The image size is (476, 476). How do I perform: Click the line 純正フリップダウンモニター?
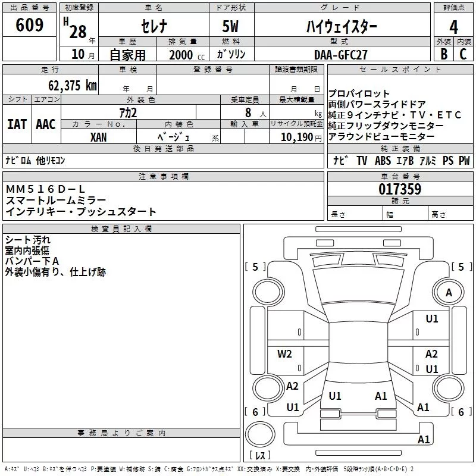[x=386, y=126]
